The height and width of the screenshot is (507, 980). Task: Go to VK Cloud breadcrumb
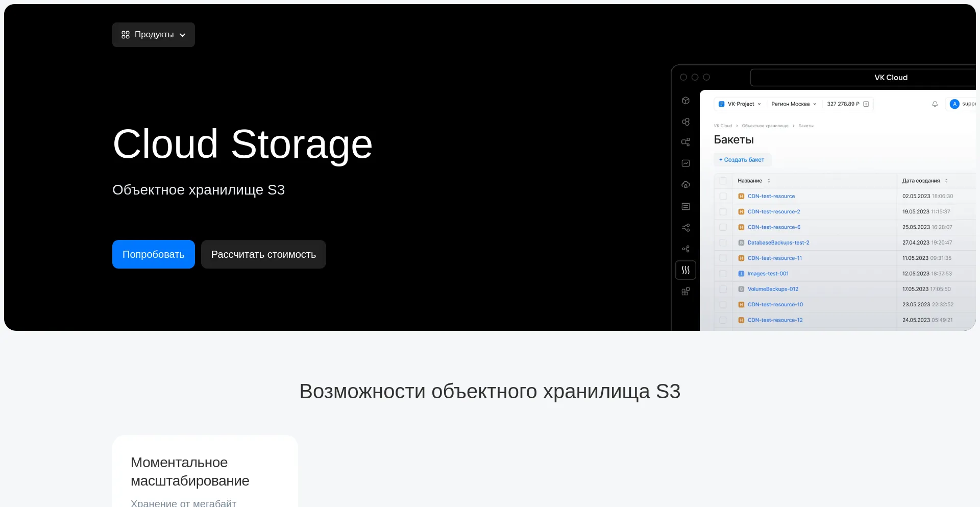[x=723, y=126]
